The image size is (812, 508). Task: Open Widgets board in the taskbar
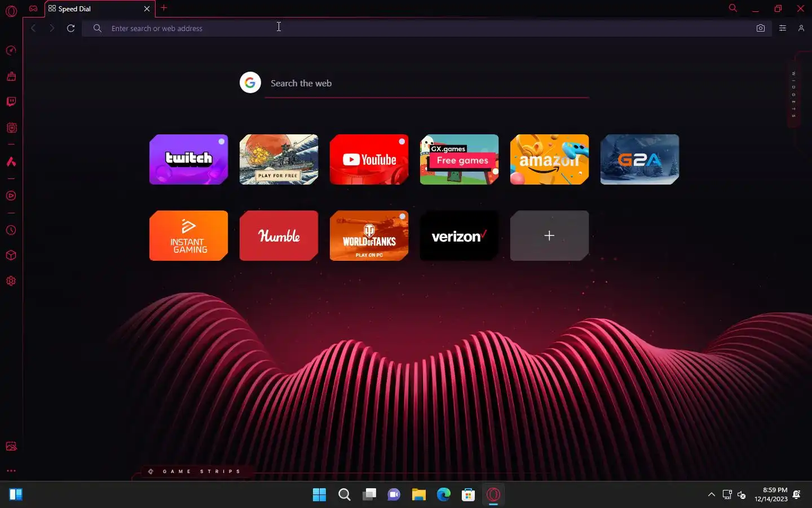point(16,495)
